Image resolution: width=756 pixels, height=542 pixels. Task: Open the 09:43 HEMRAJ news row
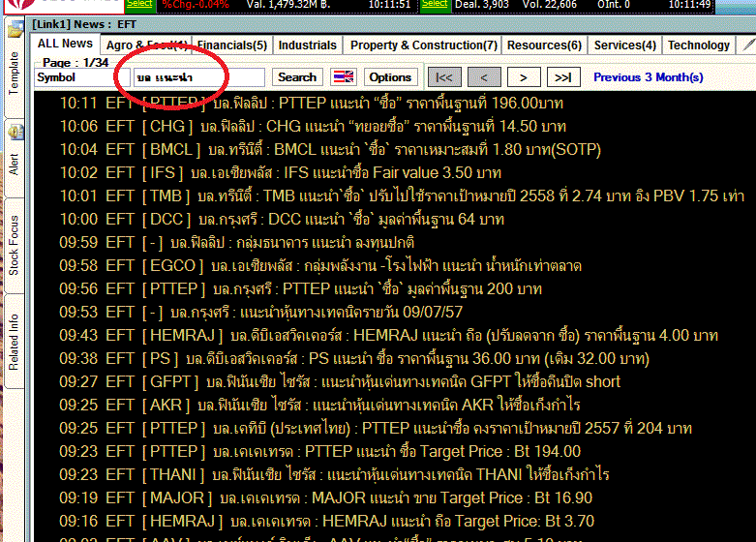(x=388, y=335)
